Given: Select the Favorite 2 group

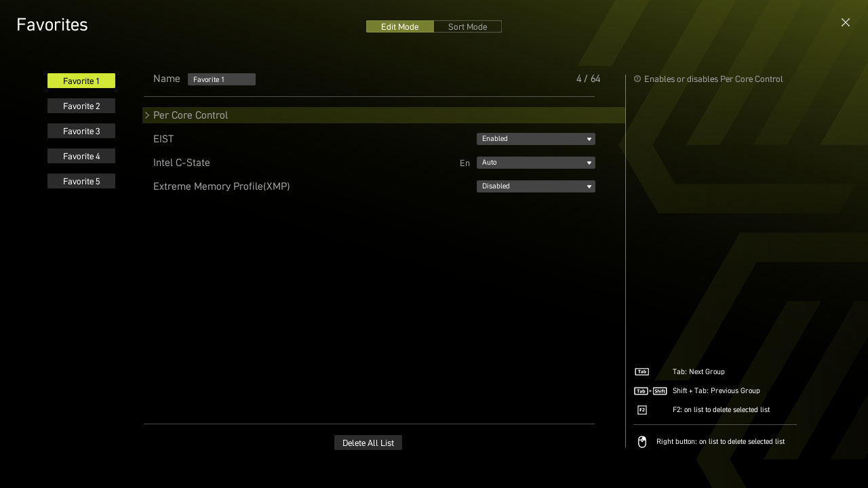Looking at the screenshot, I should click(81, 106).
